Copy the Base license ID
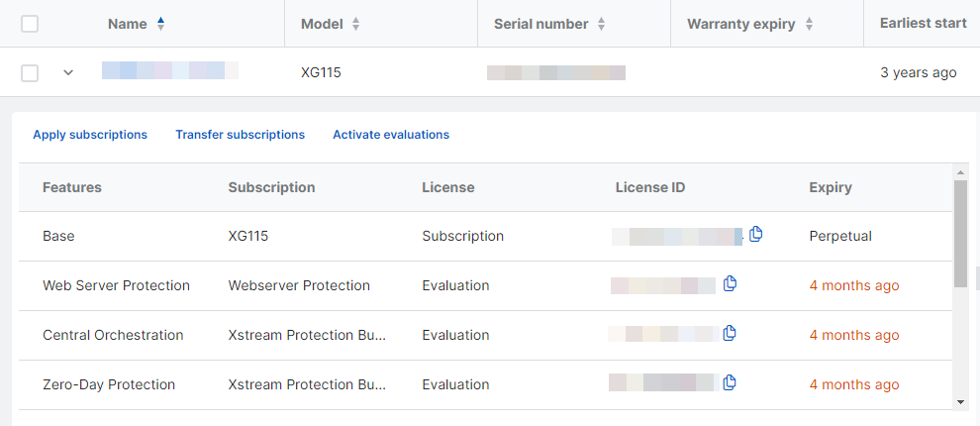This screenshot has width=980, height=426. tap(756, 235)
